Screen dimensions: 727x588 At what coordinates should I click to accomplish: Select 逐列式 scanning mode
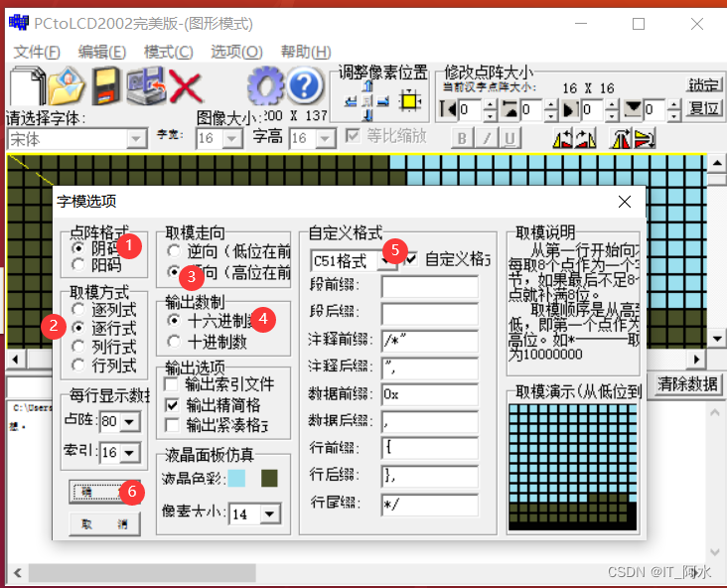pos(78,309)
